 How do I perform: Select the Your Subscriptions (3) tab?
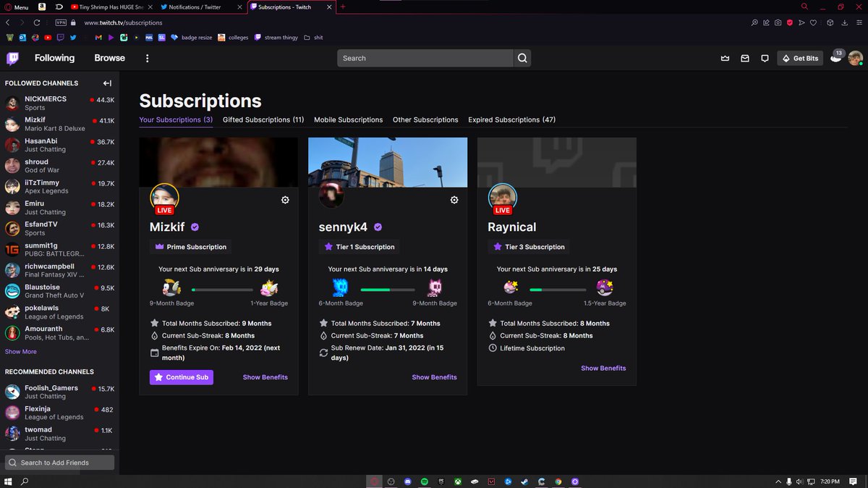coord(176,120)
